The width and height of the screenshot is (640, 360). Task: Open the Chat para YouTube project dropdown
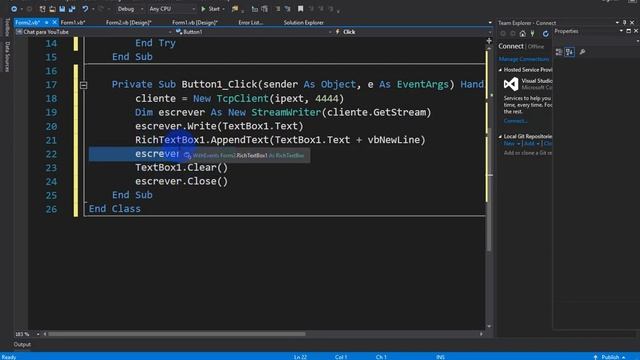coord(93,32)
